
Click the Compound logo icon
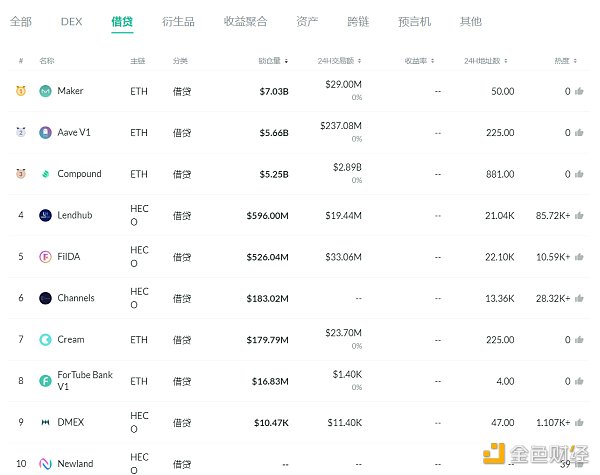45,174
